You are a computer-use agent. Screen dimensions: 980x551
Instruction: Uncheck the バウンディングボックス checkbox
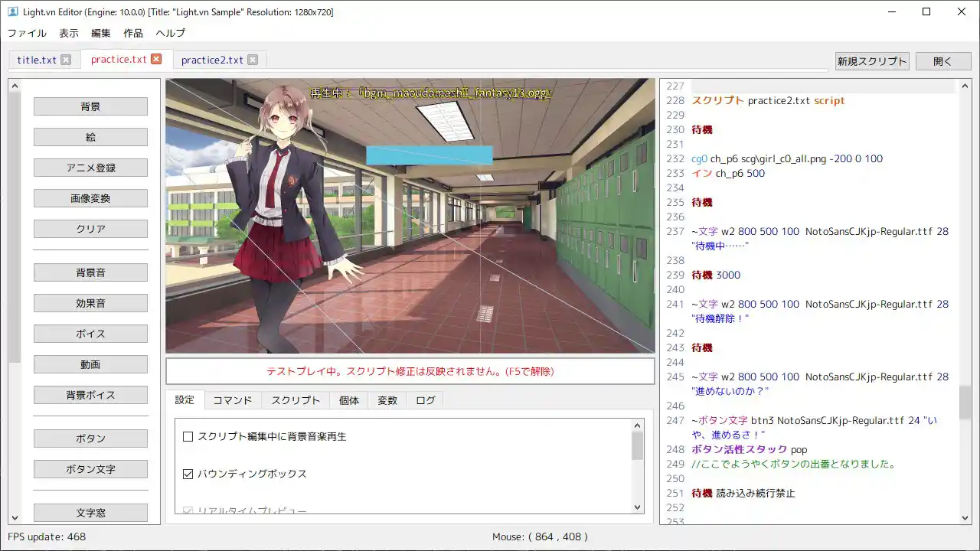(188, 474)
